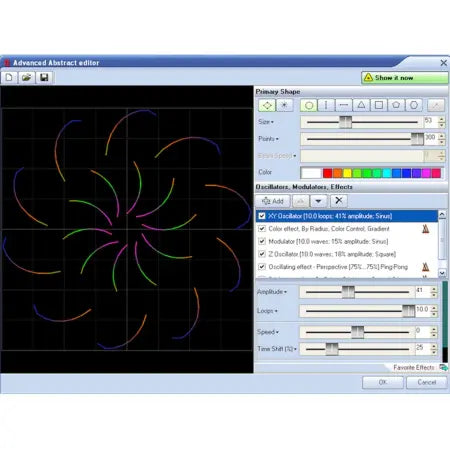Select the diamond shape mode button
The height and width of the screenshot is (450, 450).
click(267, 105)
